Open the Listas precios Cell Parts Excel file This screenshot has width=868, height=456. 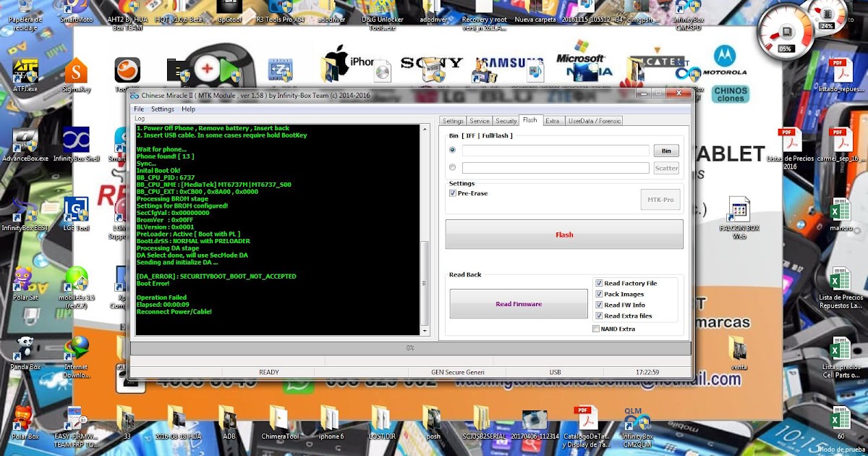tap(841, 357)
